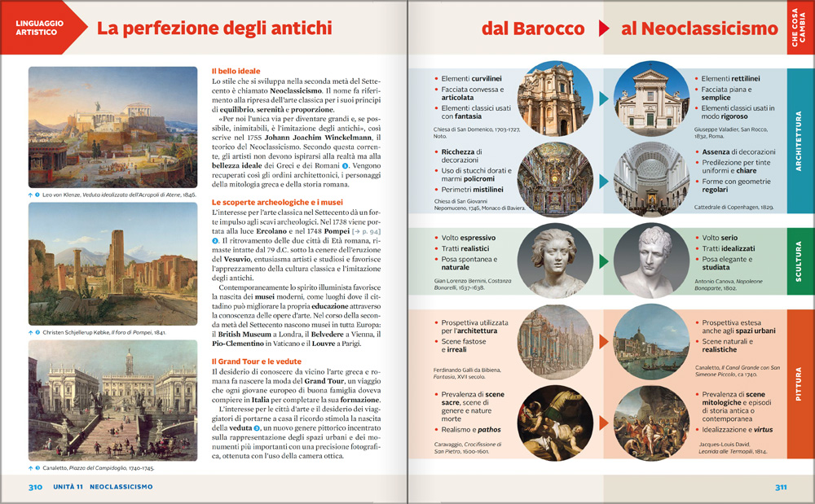Click the orange arrow between Caravaggio and David paintings
The width and height of the screenshot is (815, 504).
(603, 423)
